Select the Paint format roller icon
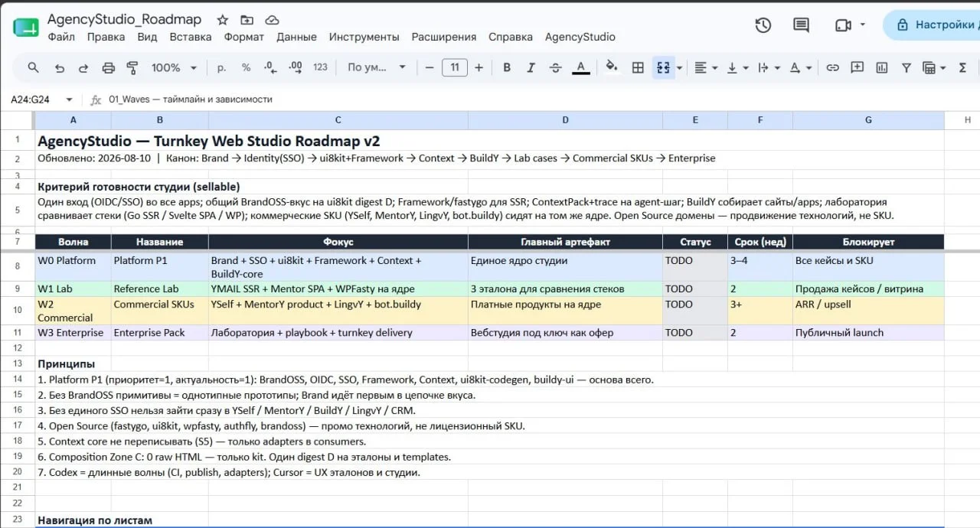Viewport: 980px width, 528px height. coord(132,67)
